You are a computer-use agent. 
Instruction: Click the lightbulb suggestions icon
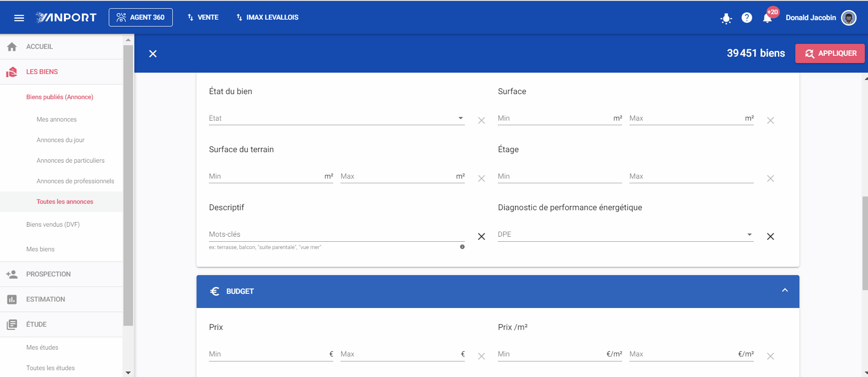tap(726, 18)
